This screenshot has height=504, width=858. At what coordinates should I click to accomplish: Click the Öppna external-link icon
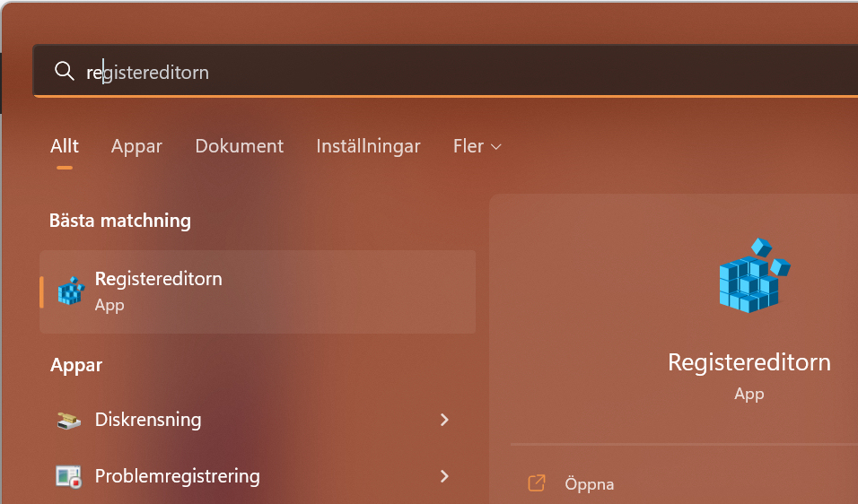[x=537, y=482]
